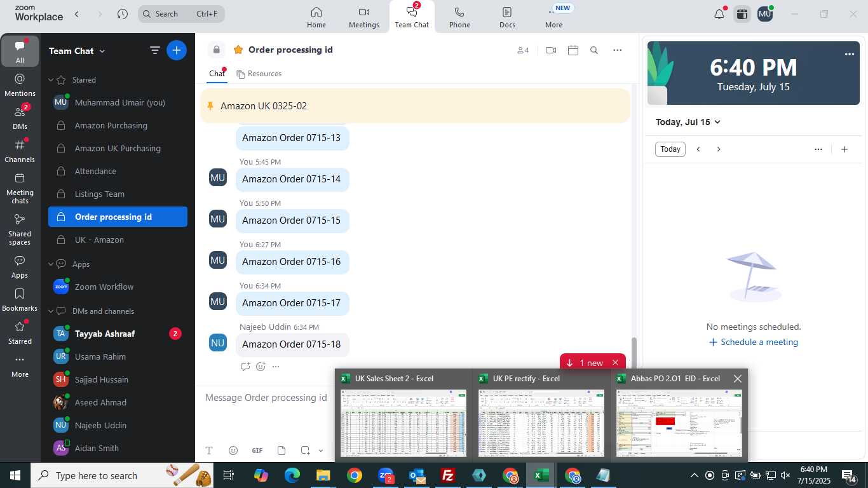This screenshot has width=868, height=488.
Task: Open Zoom Workflow app
Action: coord(118,287)
